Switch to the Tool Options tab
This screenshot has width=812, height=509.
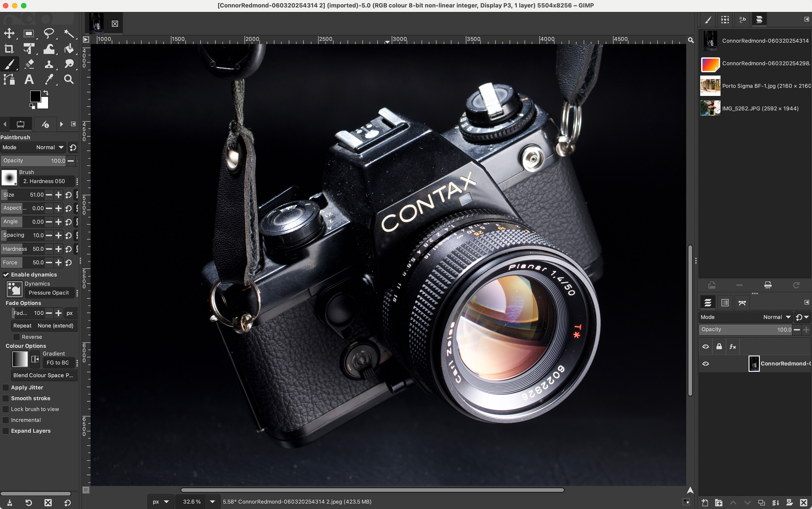click(x=21, y=124)
